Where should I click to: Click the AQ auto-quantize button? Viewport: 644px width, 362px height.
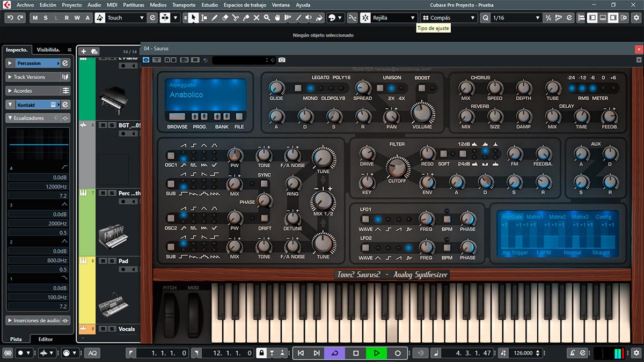point(93,353)
